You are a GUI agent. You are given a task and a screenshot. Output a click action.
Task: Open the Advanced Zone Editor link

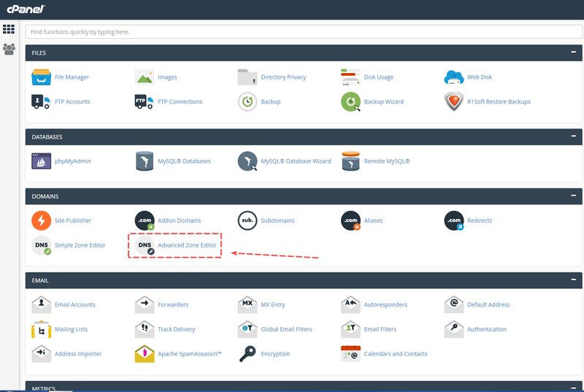point(187,245)
